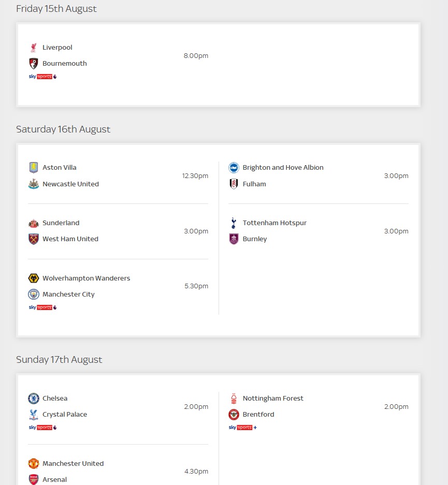This screenshot has width=448, height=485.
Task: Open the Fulham team link
Action: [254, 184]
